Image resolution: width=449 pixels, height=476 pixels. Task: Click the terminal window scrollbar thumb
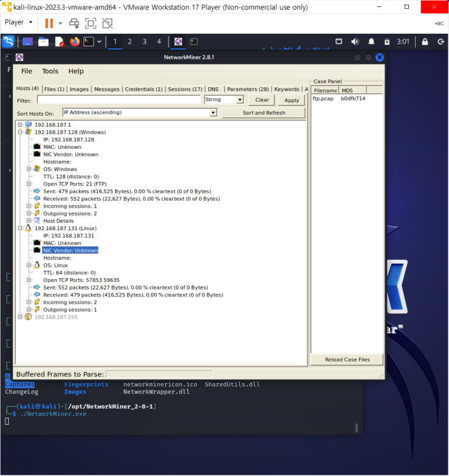click(x=357, y=428)
